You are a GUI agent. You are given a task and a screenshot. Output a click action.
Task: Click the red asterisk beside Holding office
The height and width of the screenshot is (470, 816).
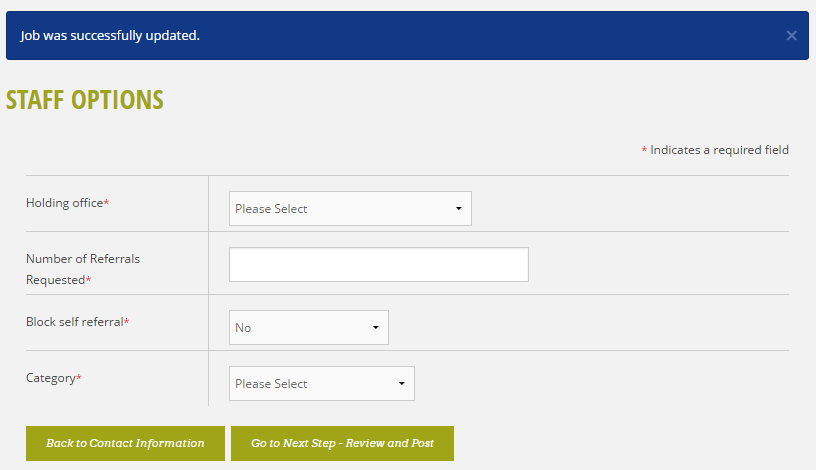tap(106, 202)
